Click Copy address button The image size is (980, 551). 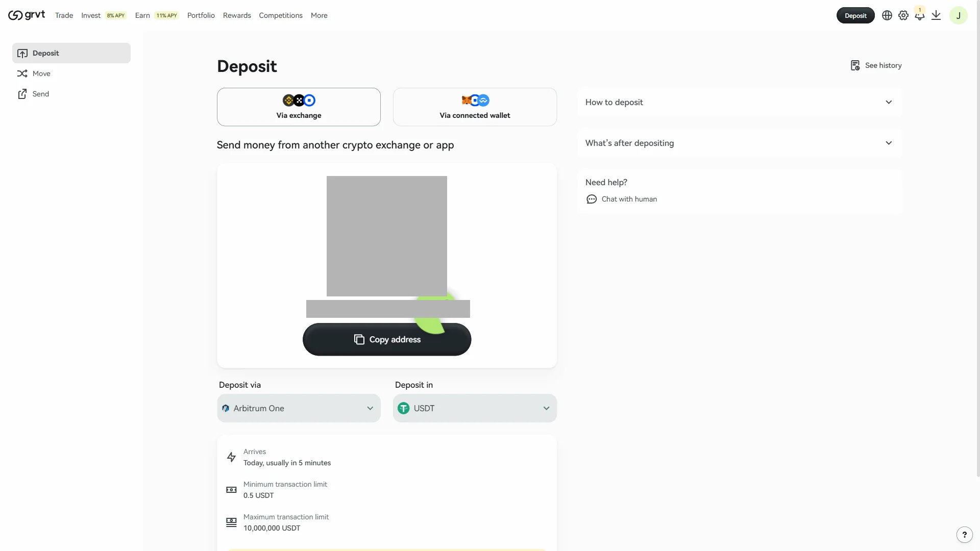tap(387, 339)
